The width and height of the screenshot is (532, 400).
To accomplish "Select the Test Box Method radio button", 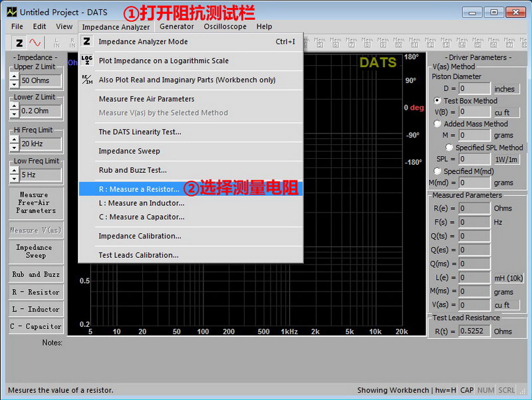I will click(438, 100).
